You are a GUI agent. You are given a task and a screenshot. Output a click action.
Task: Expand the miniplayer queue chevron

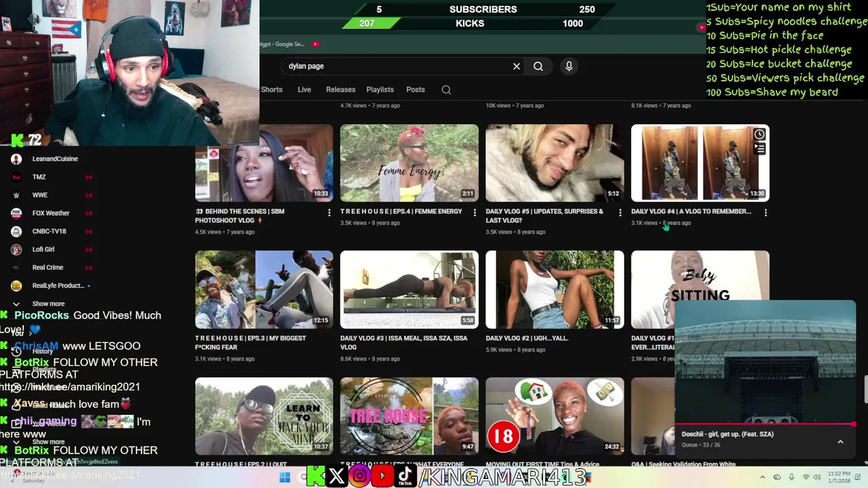840,442
